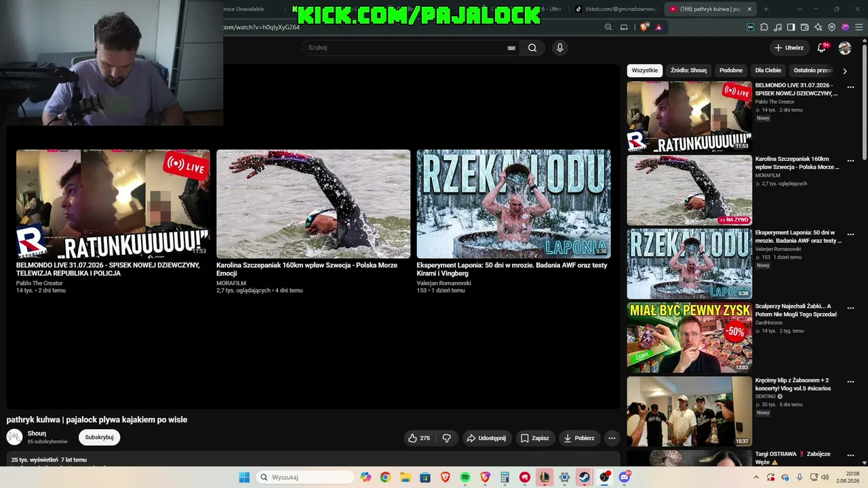This screenshot has height=488, width=868.
Task: Select the Wszystkie filter chip
Action: click(x=645, y=70)
